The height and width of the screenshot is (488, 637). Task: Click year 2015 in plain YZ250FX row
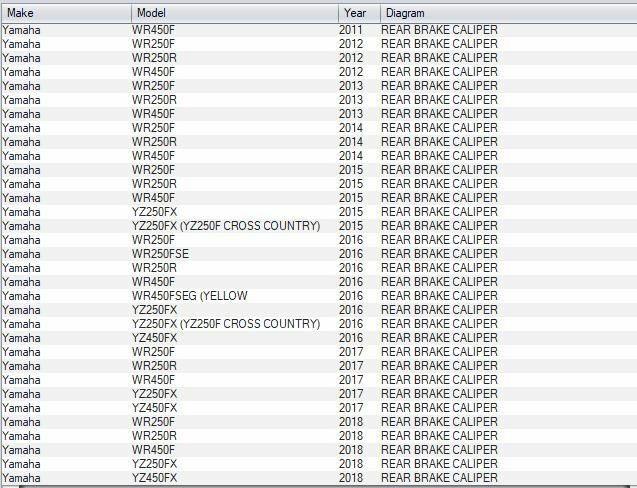(x=351, y=212)
